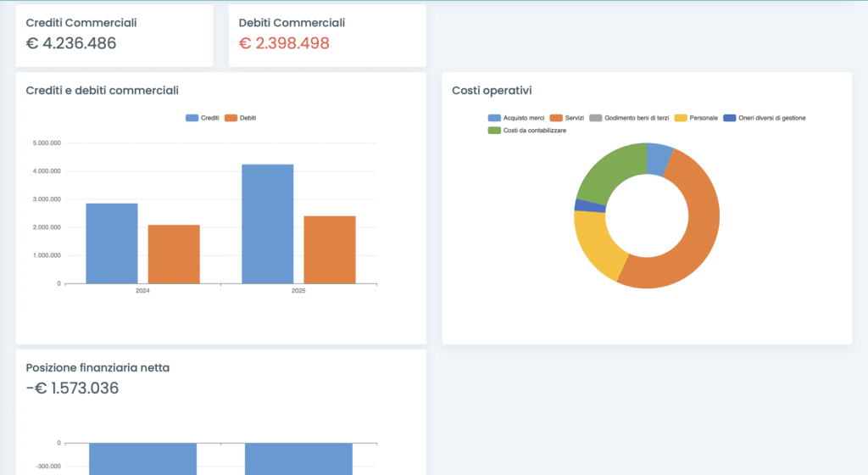Click the small dark blue Oneri diversi segment
The image size is (868, 475).
[581, 205]
